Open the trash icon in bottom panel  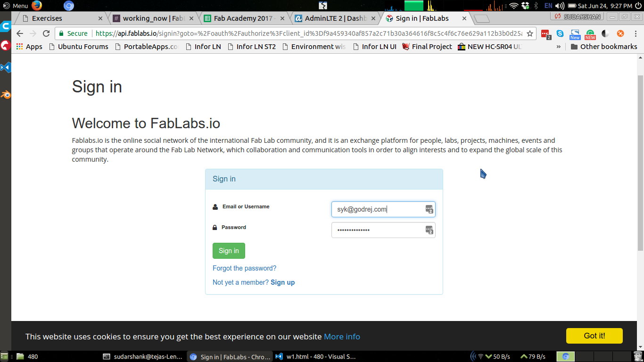coord(638,356)
